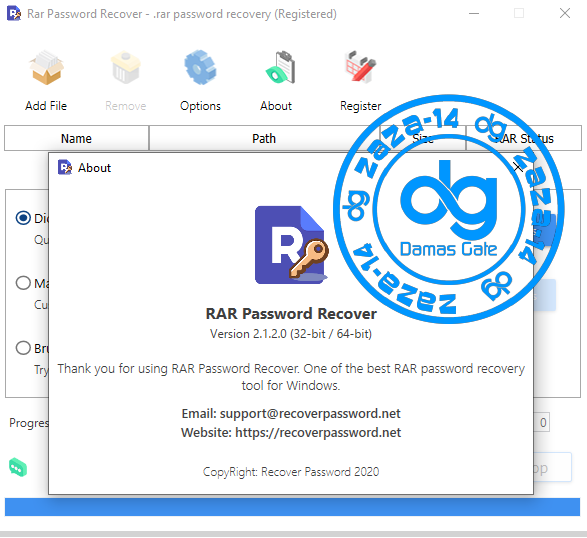Close the Rar Password Recover main window
This screenshot has height=538, width=587.
point(565,13)
